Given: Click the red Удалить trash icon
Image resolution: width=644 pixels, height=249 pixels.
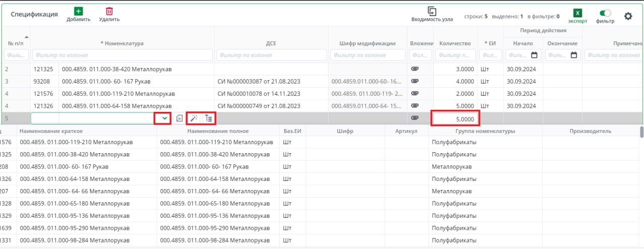Looking at the screenshot, I should 109,11.
